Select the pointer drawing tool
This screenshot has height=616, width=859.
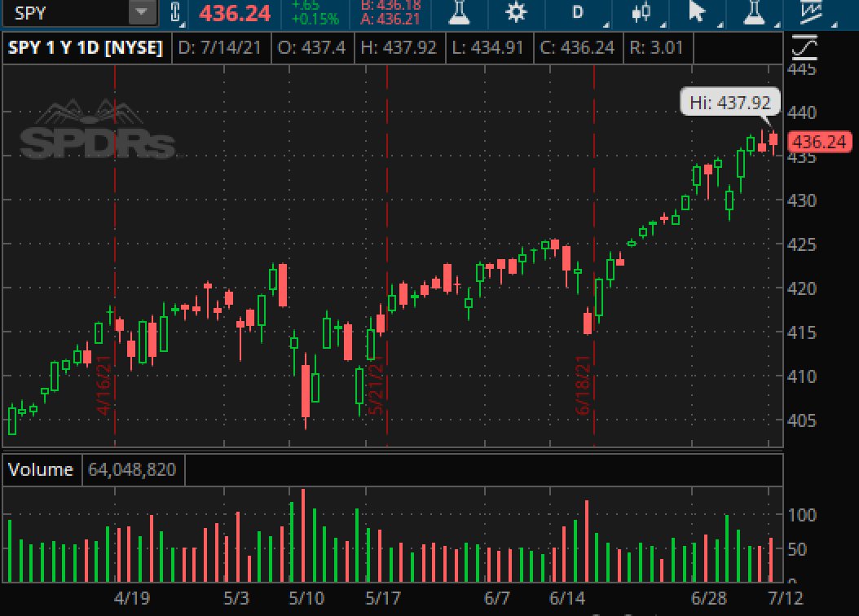[696, 12]
